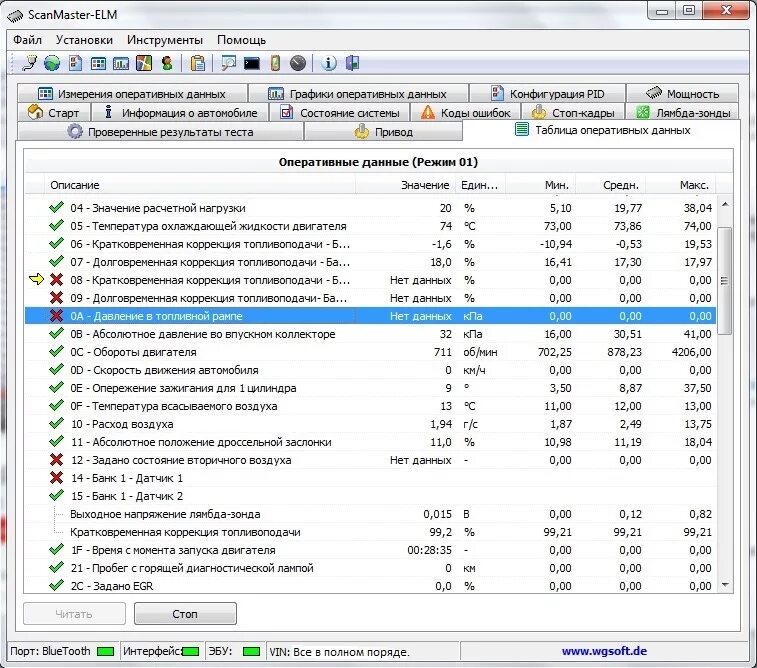Switch to Привод tab
The width and height of the screenshot is (757, 668).
click(x=383, y=132)
